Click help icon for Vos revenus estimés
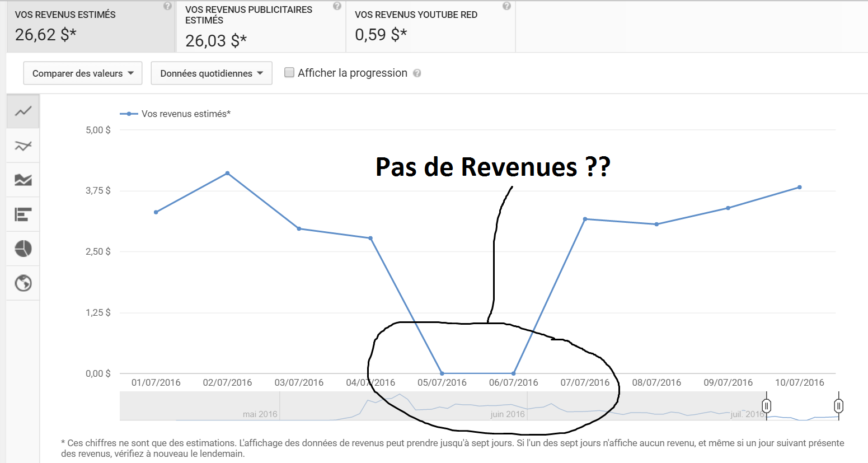 tap(167, 6)
